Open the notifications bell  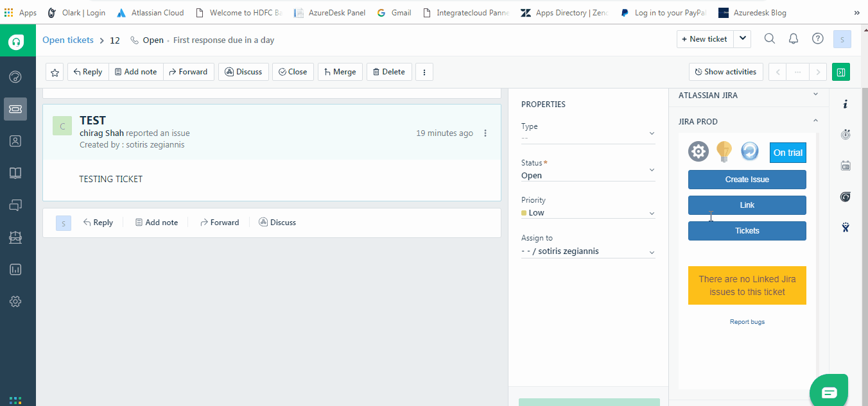coord(794,39)
